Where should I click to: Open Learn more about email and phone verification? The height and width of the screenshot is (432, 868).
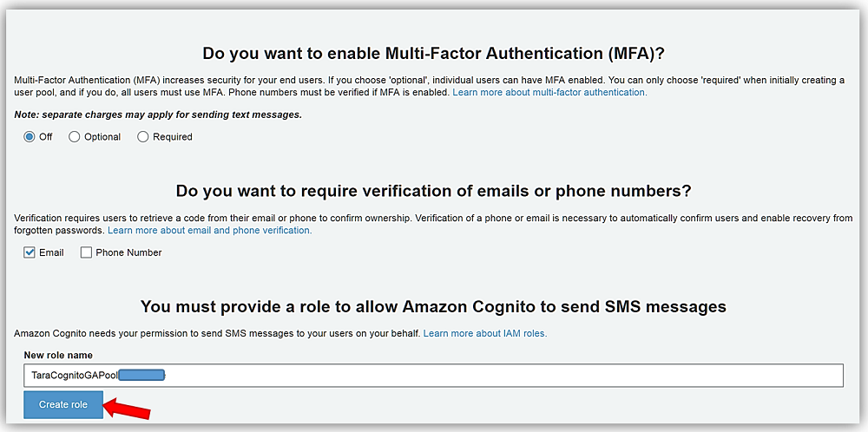[209, 231]
